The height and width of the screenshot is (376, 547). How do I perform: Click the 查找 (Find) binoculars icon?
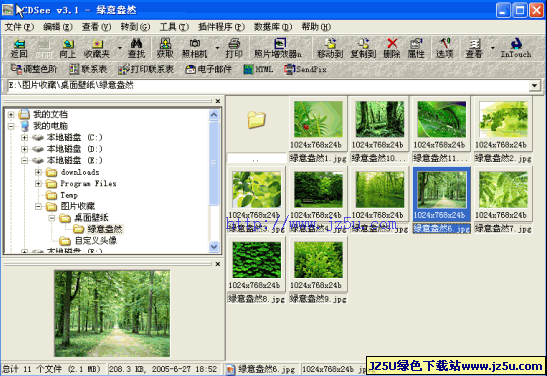click(136, 48)
